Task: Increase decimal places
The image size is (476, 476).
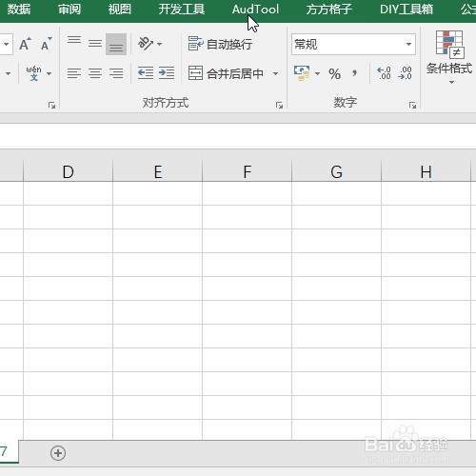Action: coord(384,73)
